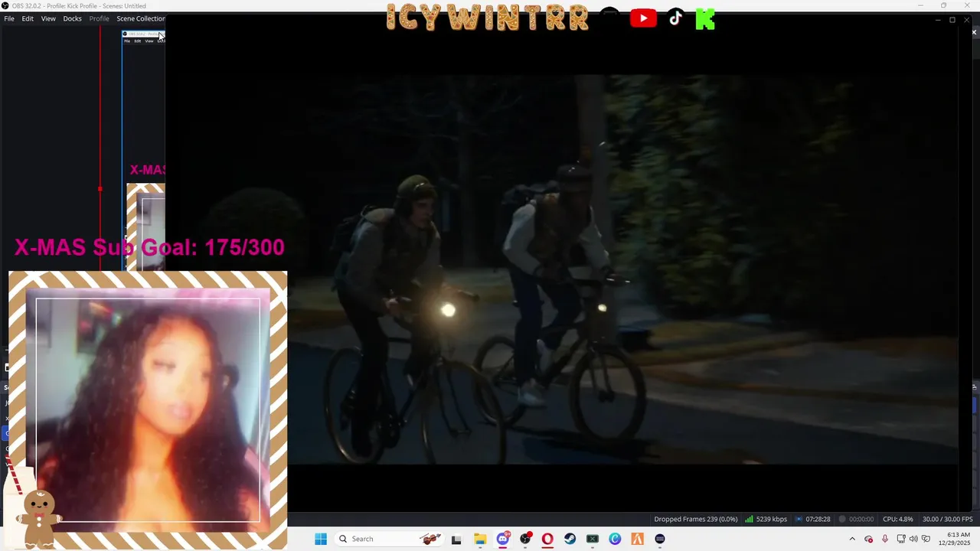980x551 pixels.
Task: Maximize the OBS main window
Action: 943,5
